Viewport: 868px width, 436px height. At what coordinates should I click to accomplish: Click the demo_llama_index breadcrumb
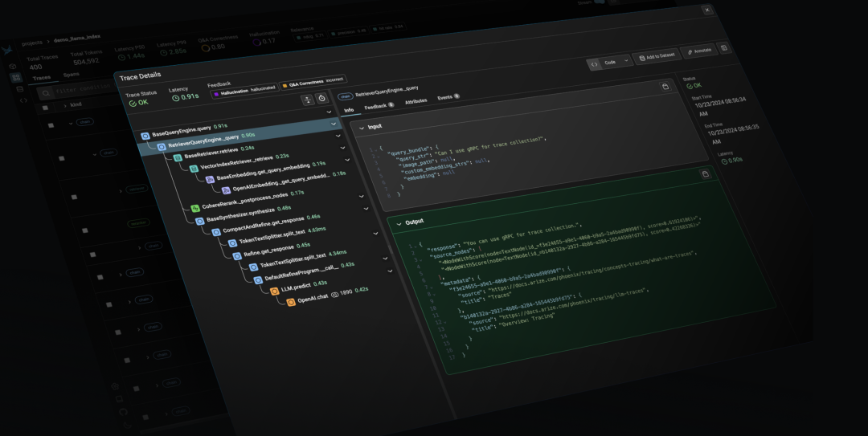(x=77, y=39)
